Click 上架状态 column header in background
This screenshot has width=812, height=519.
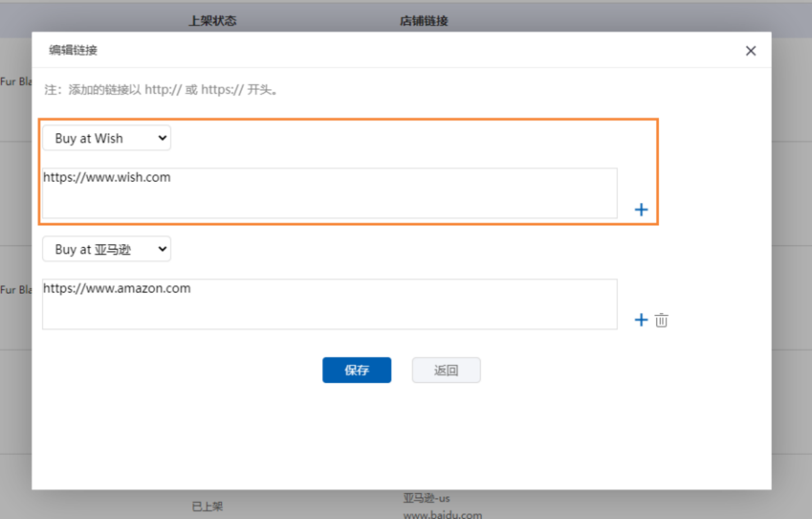click(212, 21)
